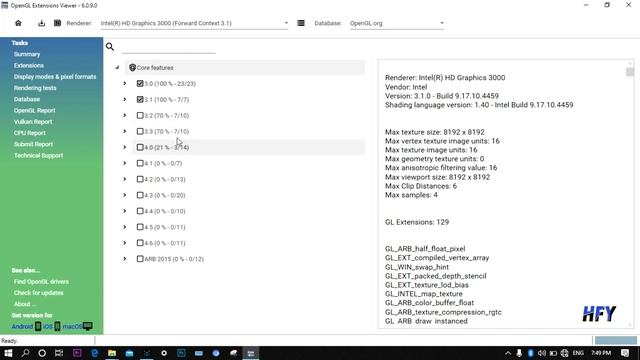
Task: Open the notification center
Action: coord(625,353)
